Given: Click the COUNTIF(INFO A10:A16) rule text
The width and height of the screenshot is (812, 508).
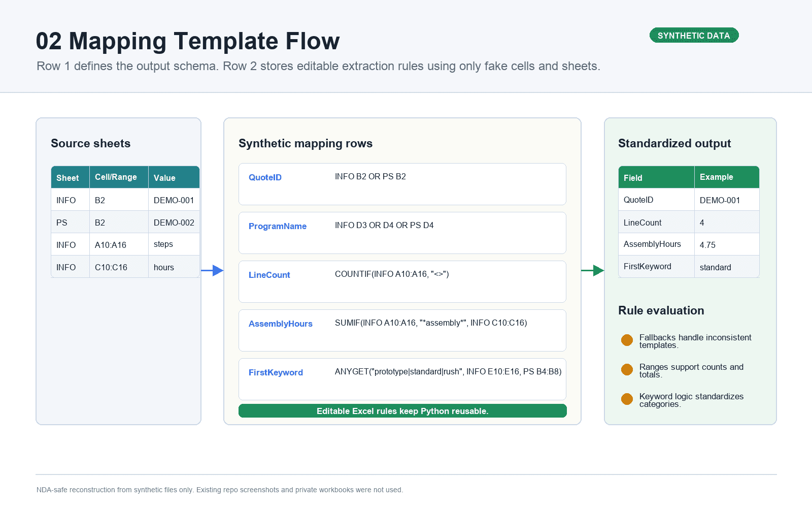Looking at the screenshot, I should (x=392, y=274).
